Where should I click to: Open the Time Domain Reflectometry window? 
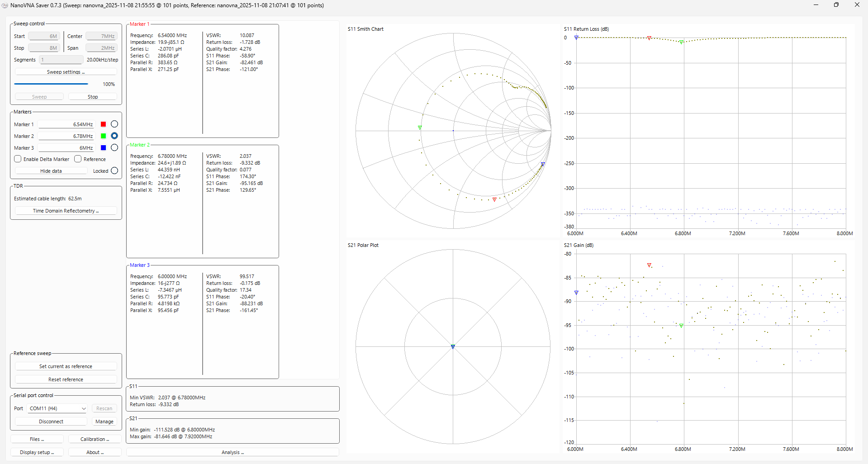click(x=66, y=211)
